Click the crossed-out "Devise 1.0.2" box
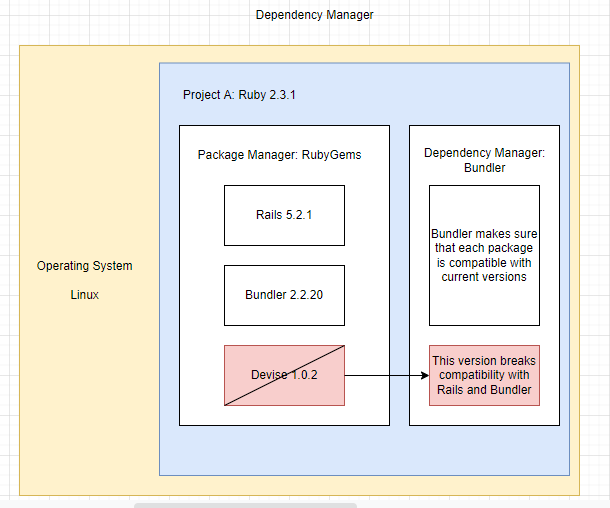The image size is (610, 508). [284, 375]
